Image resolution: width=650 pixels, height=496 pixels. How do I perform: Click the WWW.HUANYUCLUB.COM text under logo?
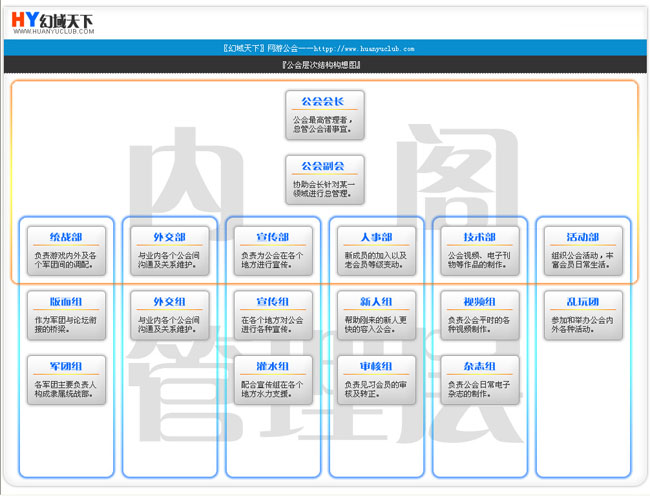(53, 31)
